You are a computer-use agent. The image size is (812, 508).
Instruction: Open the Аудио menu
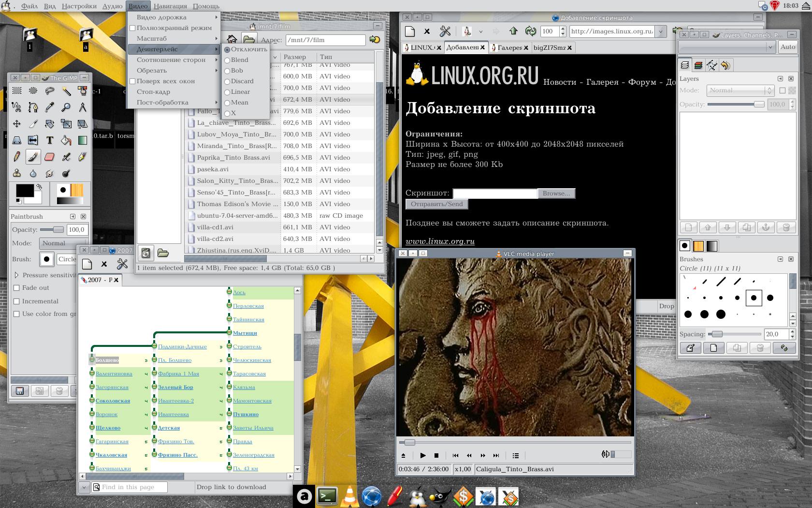(112, 6)
